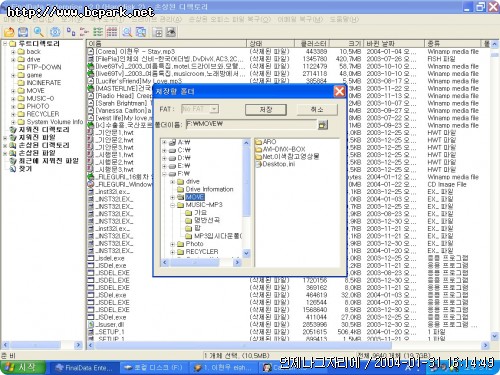Switch to FinalData Ente... taskbar button
Image resolution: width=500 pixels, height=375 pixels.
[84, 368]
